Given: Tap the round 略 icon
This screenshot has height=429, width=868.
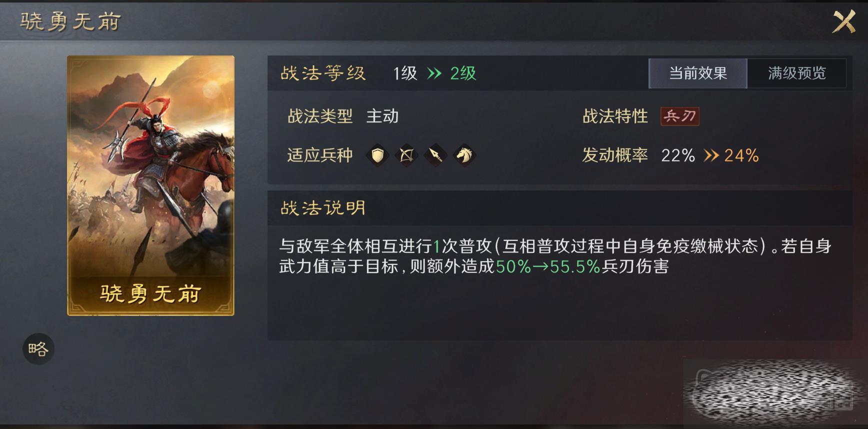Looking at the screenshot, I should pos(38,348).
